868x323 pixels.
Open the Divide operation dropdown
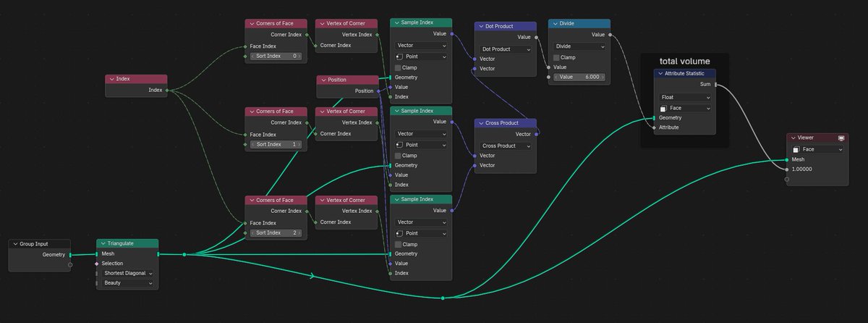[x=579, y=46]
